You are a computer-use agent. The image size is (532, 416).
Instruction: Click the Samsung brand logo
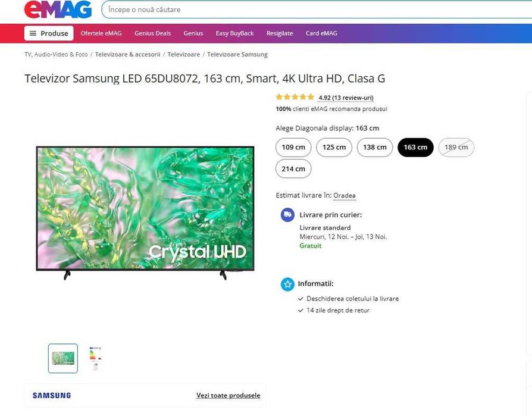coord(52,395)
